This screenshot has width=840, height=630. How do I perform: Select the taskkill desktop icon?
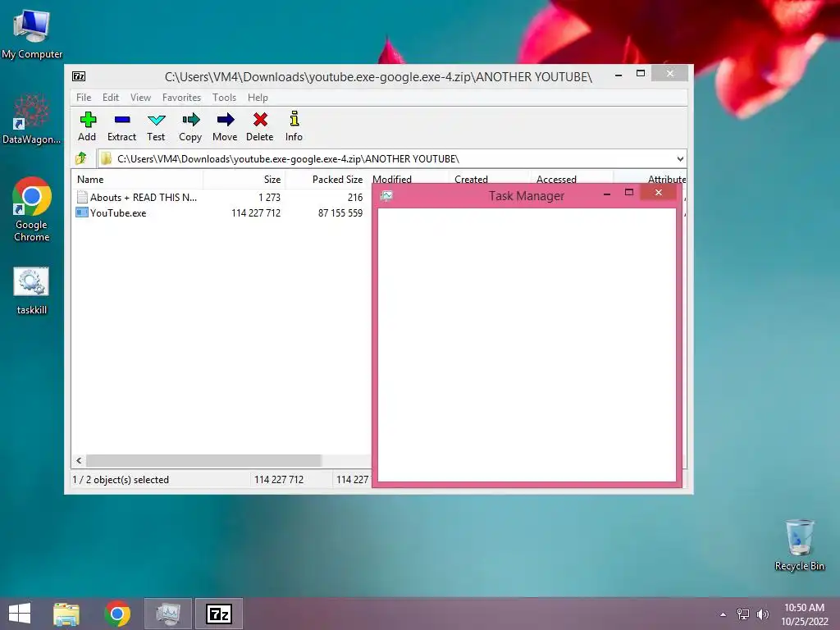(x=32, y=290)
